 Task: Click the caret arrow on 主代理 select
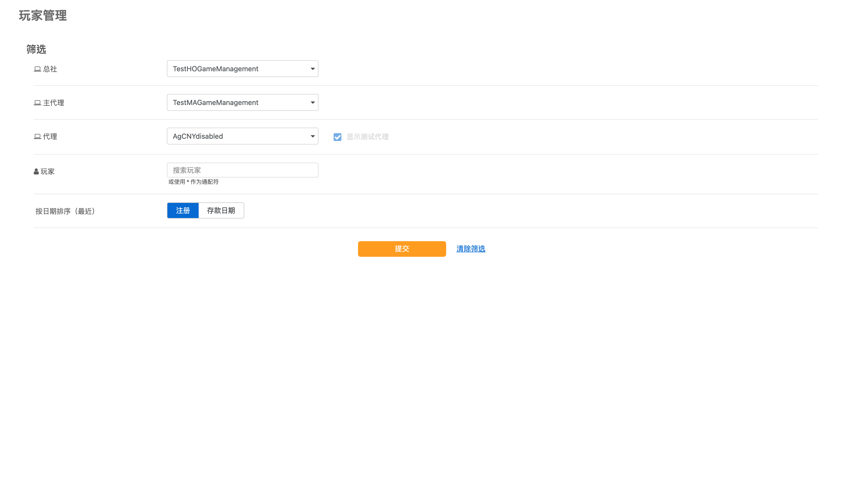tap(312, 102)
